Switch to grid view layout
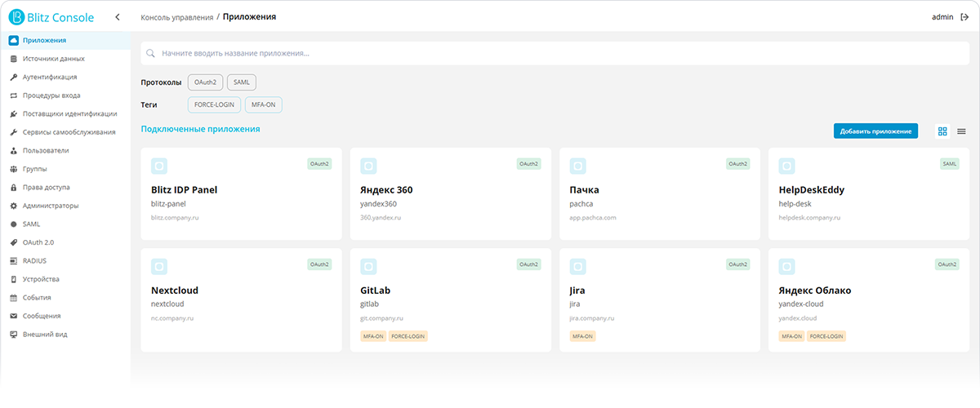980x408 pixels. pos(942,131)
